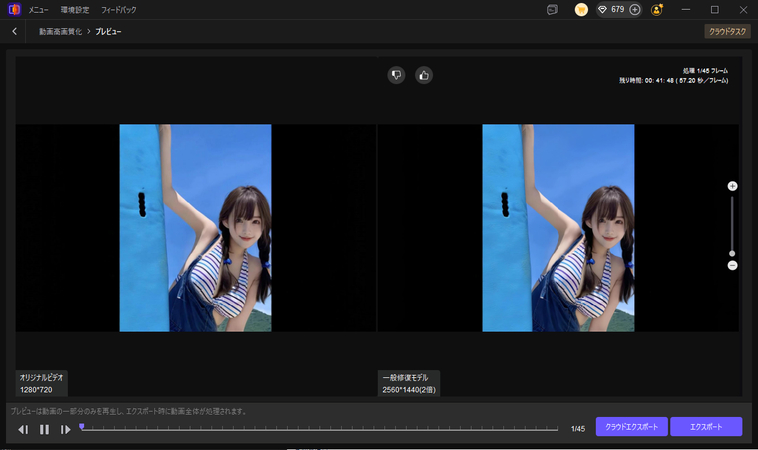Go back with the left arrow
This screenshot has height=450, width=758.
tap(15, 31)
